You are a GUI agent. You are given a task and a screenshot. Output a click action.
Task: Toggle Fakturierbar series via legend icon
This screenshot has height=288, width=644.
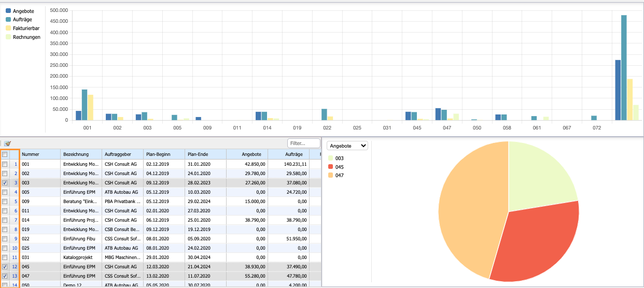[x=8, y=28]
